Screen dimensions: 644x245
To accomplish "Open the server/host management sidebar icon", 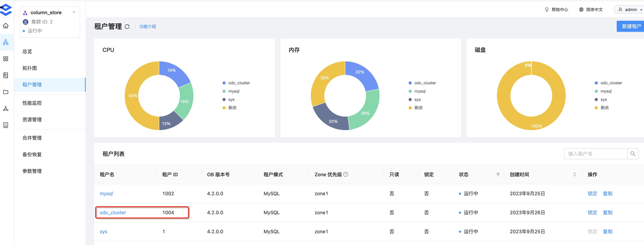I will click(6, 75).
